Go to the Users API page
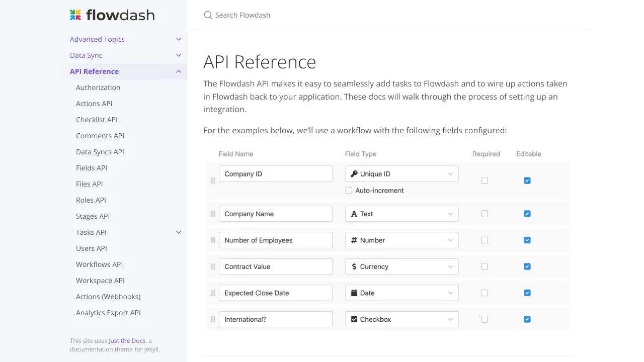This screenshot has width=644, height=362. click(92, 248)
